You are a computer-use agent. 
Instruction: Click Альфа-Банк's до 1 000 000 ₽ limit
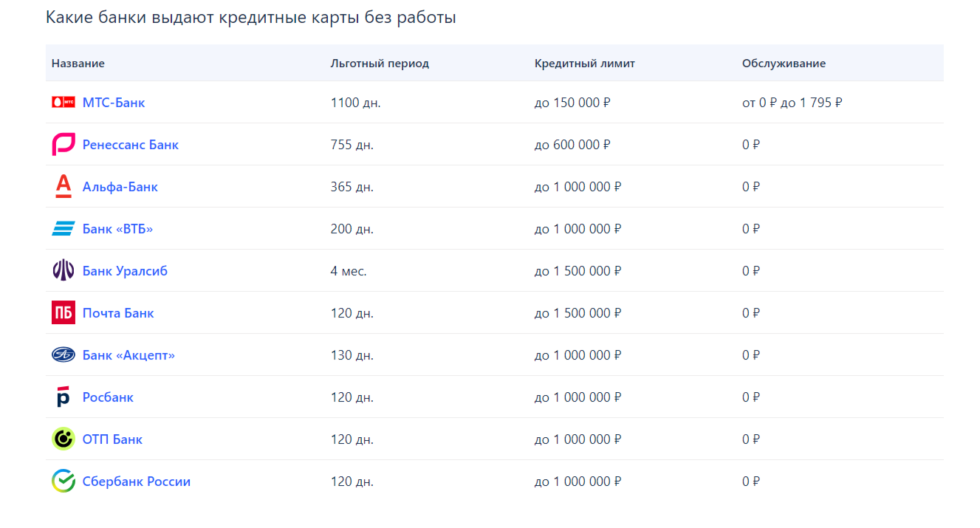tap(578, 187)
